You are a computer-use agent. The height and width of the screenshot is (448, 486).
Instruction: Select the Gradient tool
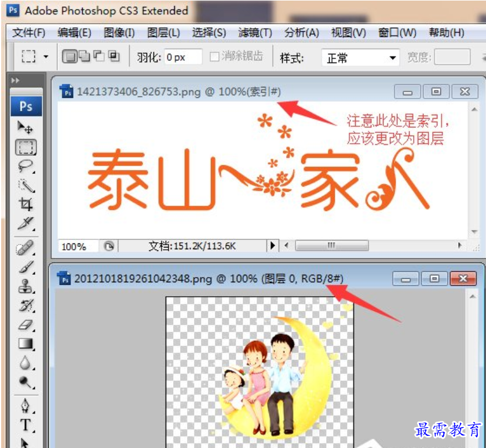tap(25, 344)
